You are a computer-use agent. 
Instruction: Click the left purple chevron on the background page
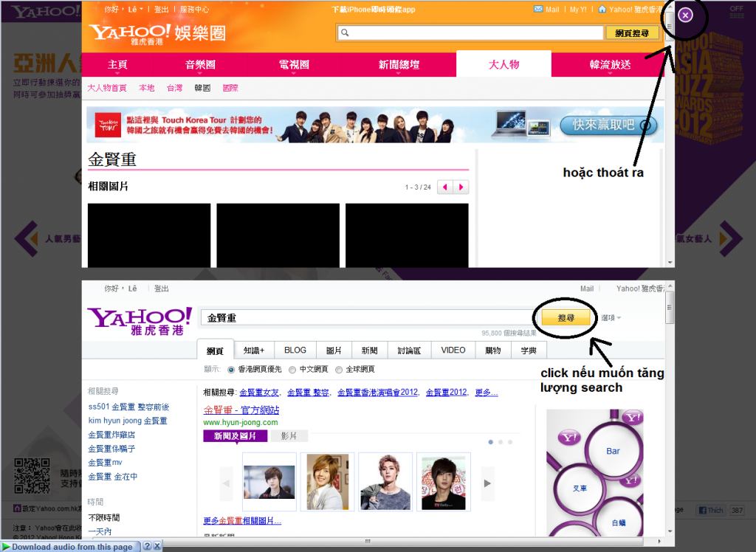coord(27,238)
